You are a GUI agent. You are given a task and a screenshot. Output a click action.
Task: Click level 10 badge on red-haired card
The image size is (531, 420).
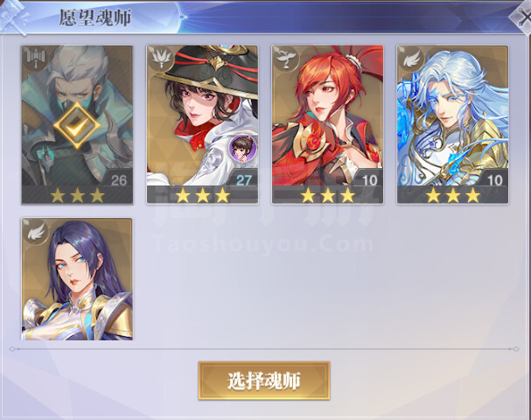pos(369,180)
